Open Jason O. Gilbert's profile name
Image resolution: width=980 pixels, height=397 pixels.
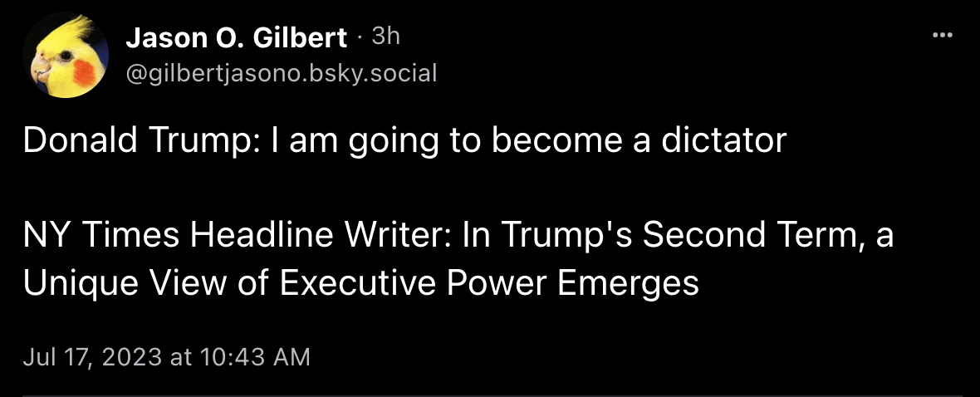click(x=237, y=37)
